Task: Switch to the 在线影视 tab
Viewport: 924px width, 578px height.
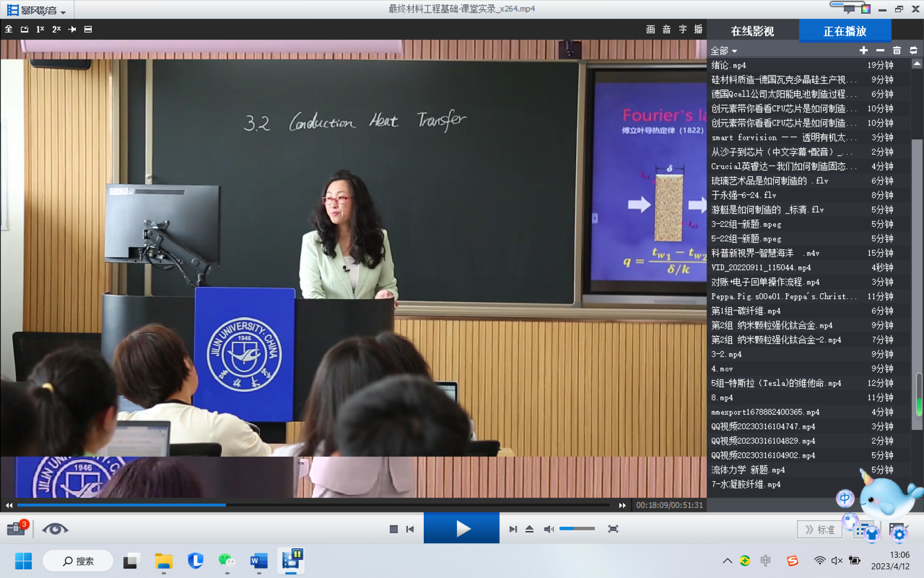Action: pyautogui.click(x=752, y=31)
